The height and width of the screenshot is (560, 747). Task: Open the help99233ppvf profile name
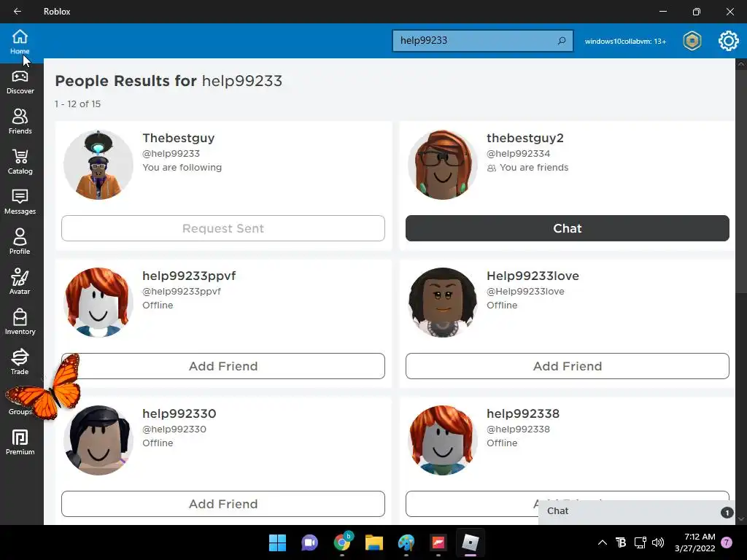(x=189, y=276)
